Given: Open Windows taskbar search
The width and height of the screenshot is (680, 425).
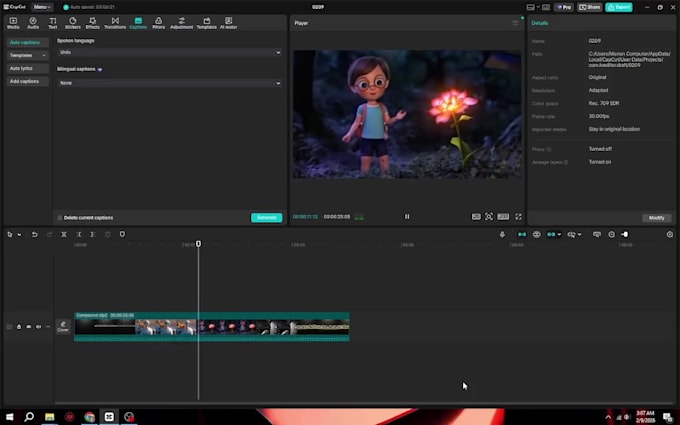Looking at the screenshot, I should point(29,417).
